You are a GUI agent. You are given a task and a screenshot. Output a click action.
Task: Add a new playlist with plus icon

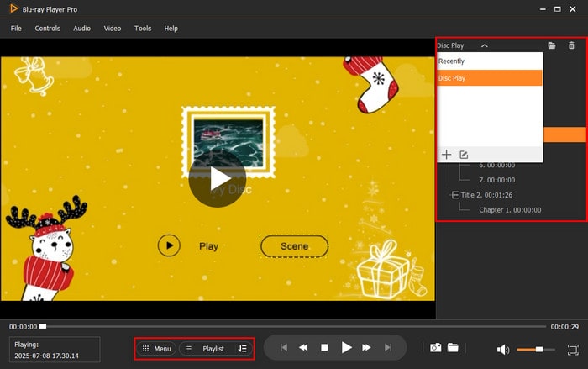[447, 155]
